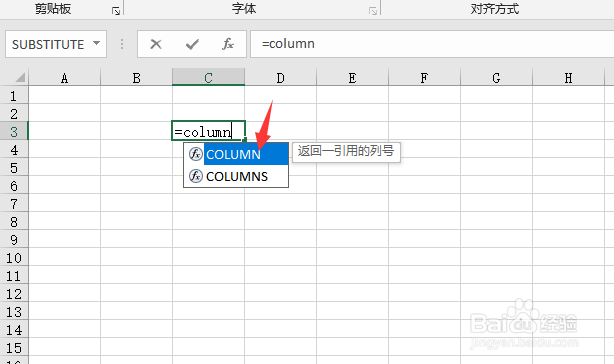Select column E header
614x364 pixels.
tap(352, 77)
